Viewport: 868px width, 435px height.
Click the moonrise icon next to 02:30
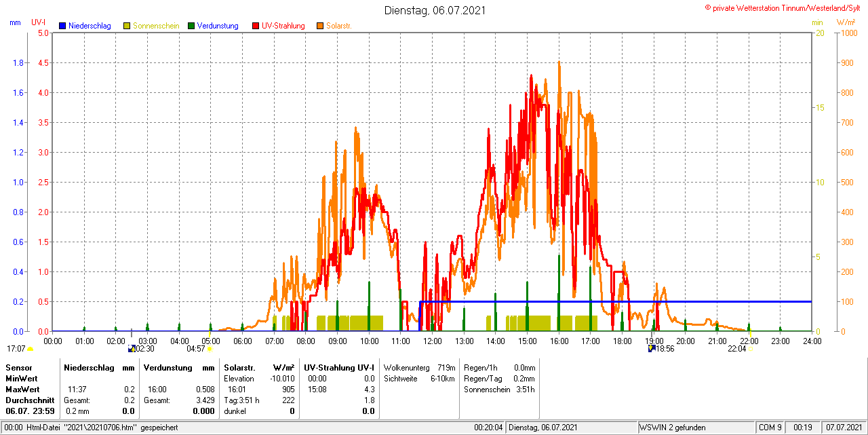132,349
